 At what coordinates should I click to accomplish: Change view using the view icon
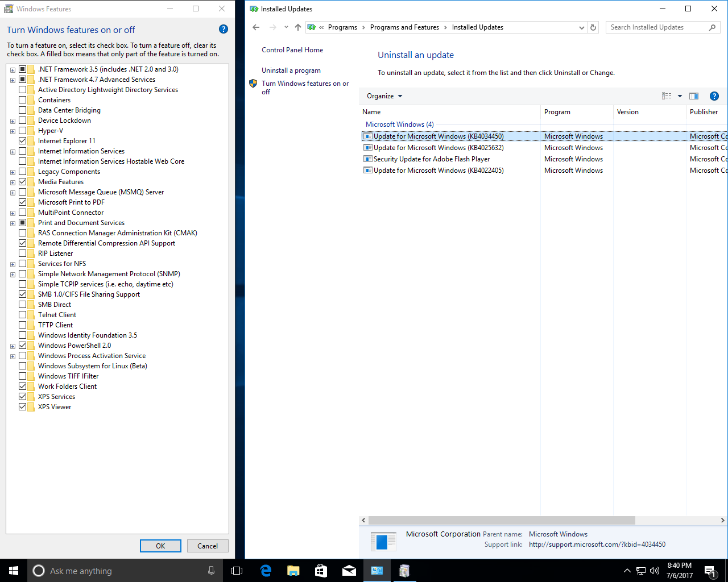coord(667,96)
